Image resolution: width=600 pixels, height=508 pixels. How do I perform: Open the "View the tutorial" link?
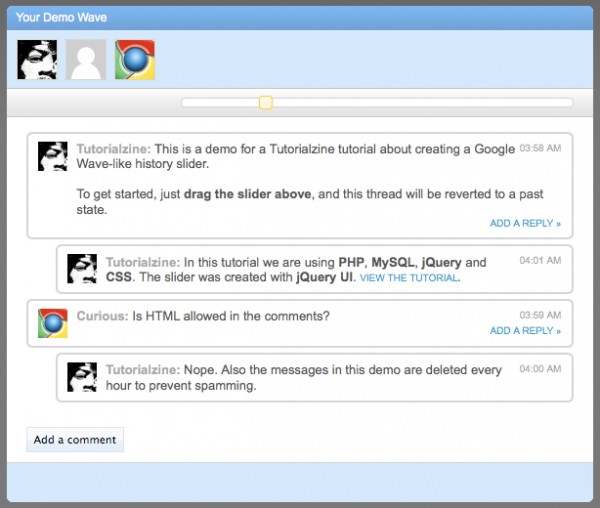tap(408, 278)
